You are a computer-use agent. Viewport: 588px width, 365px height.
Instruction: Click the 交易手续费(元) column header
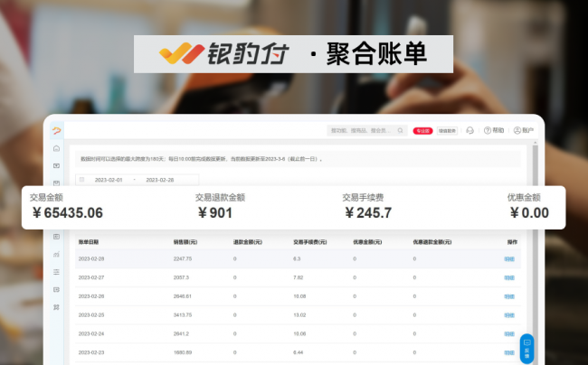(x=309, y=242)
